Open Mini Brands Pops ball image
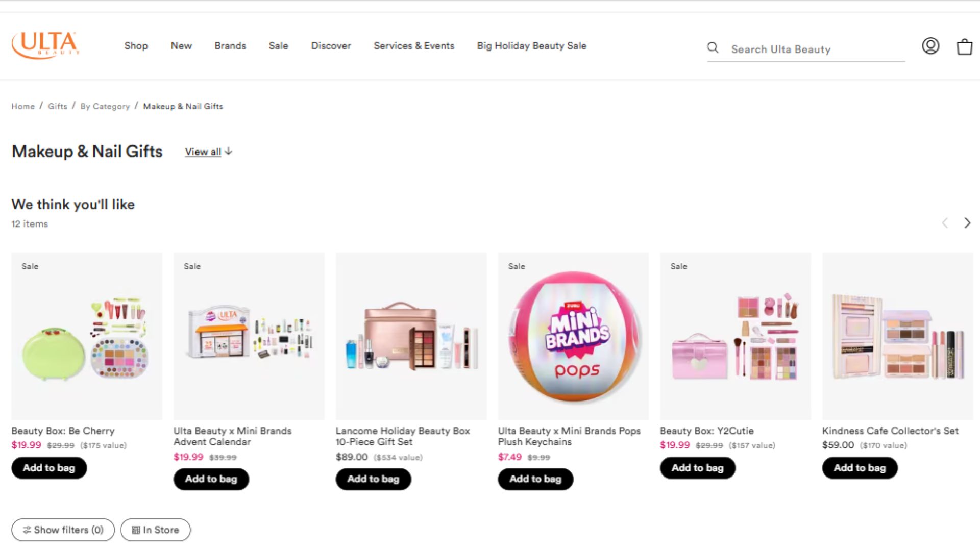 click(x=573, y=336)
